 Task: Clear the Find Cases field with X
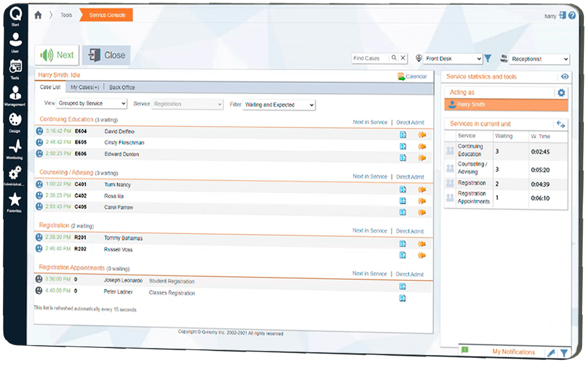(403, 59)
